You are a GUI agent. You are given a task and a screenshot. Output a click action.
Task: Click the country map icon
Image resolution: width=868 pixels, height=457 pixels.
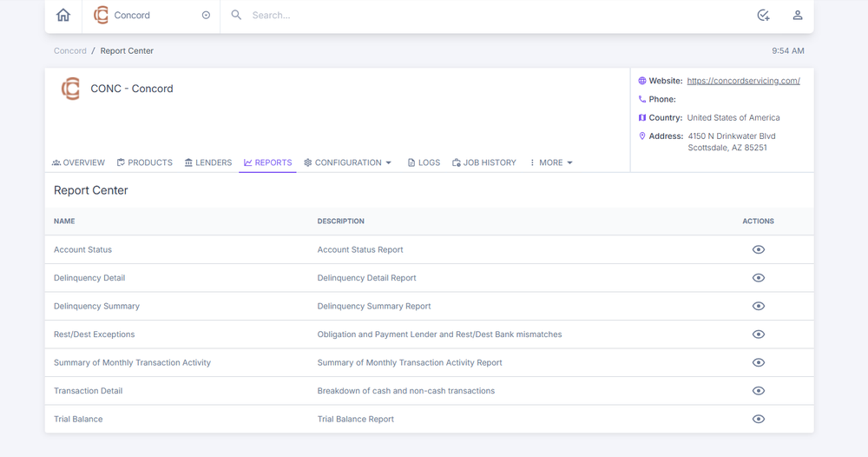[642, 117]
